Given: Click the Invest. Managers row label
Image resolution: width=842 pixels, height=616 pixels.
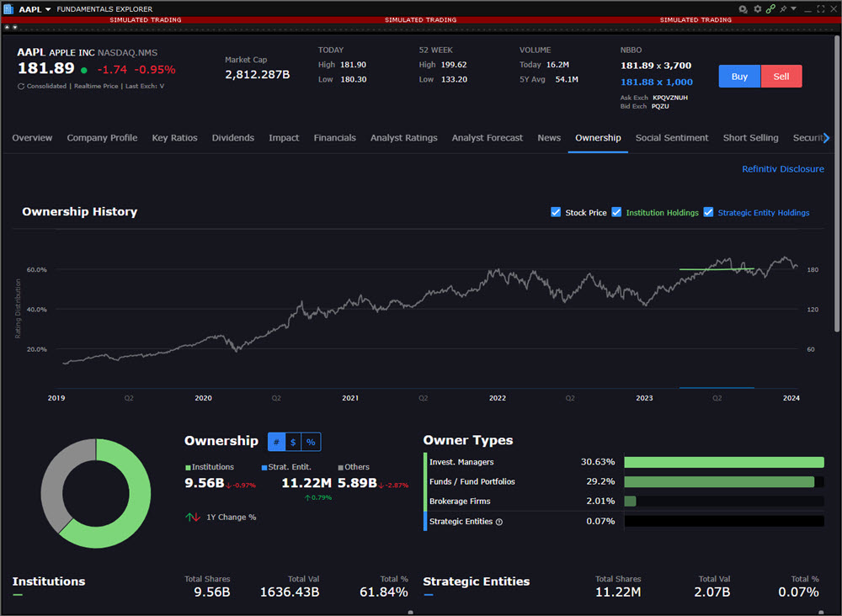Looking at the screenshot, I should click(461, 462).
